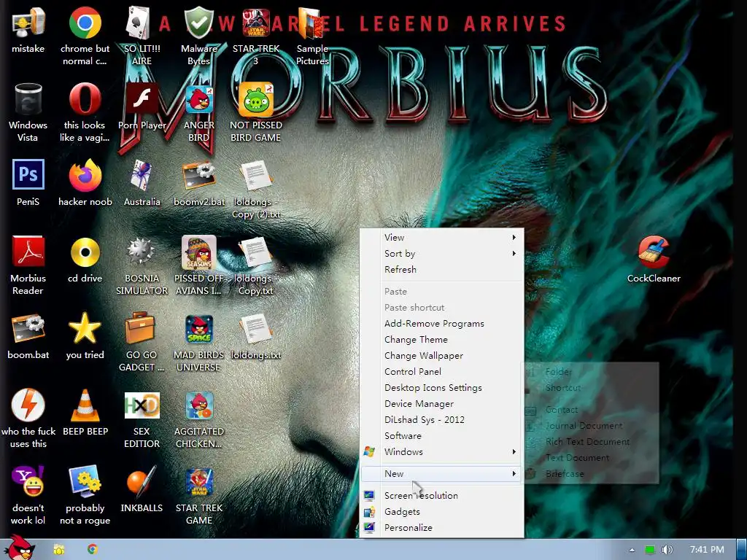Select the GO GO GADGET briefcase icon

tap(142, 328)
